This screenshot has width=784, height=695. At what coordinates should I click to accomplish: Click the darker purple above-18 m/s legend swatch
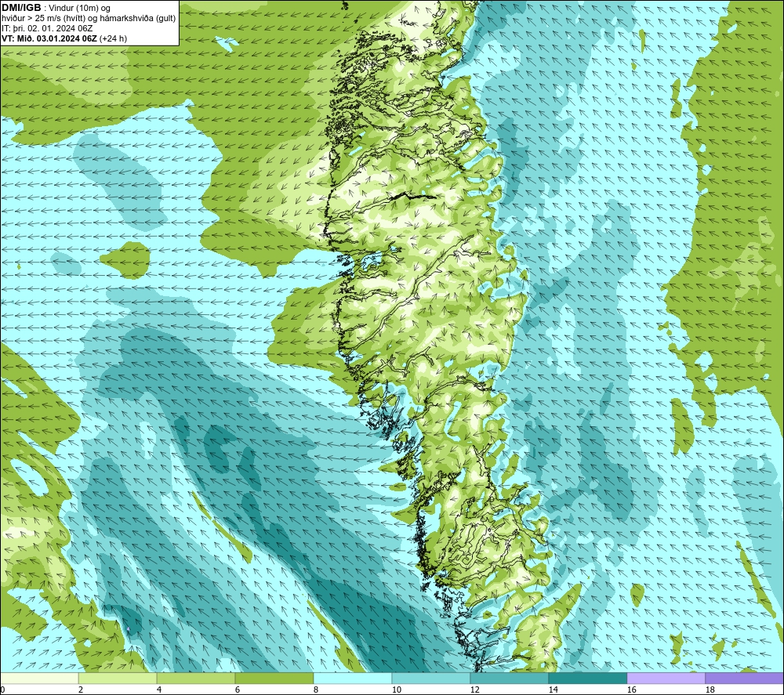pos(744,679)
